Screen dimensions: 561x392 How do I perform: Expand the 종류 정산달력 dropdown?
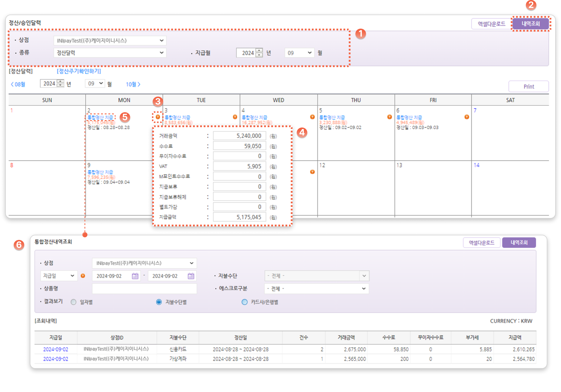[110, 53]
